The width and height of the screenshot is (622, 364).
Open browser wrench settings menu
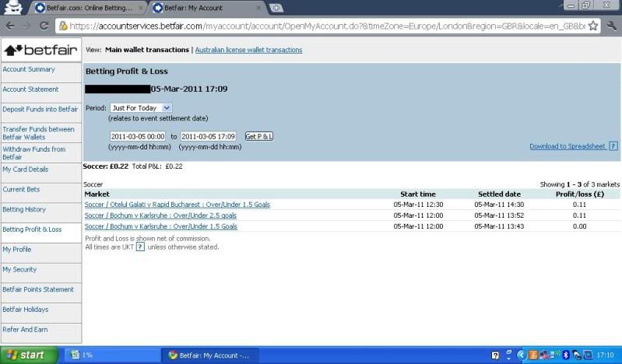click(612, 26)
